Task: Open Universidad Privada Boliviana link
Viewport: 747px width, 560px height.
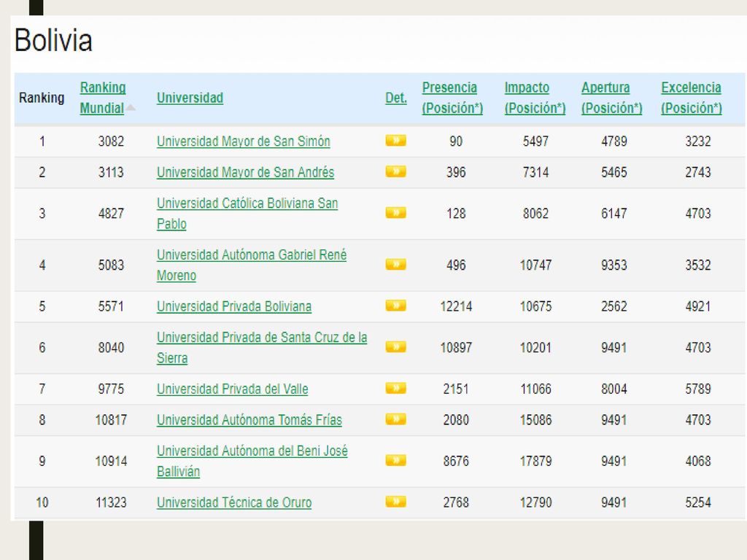Action: pyautogui.click(x=234, y=306)
